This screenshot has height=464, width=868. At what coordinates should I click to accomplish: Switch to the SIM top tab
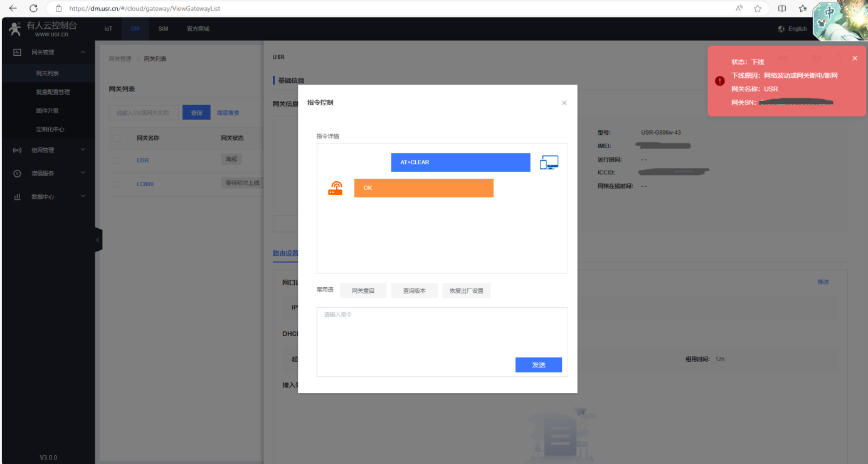click(x=163, y=29)
